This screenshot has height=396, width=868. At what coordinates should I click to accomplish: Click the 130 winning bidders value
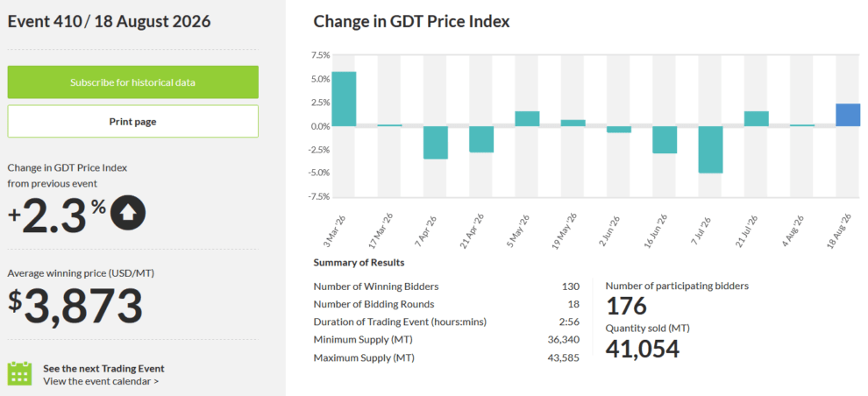pos(572,286)
